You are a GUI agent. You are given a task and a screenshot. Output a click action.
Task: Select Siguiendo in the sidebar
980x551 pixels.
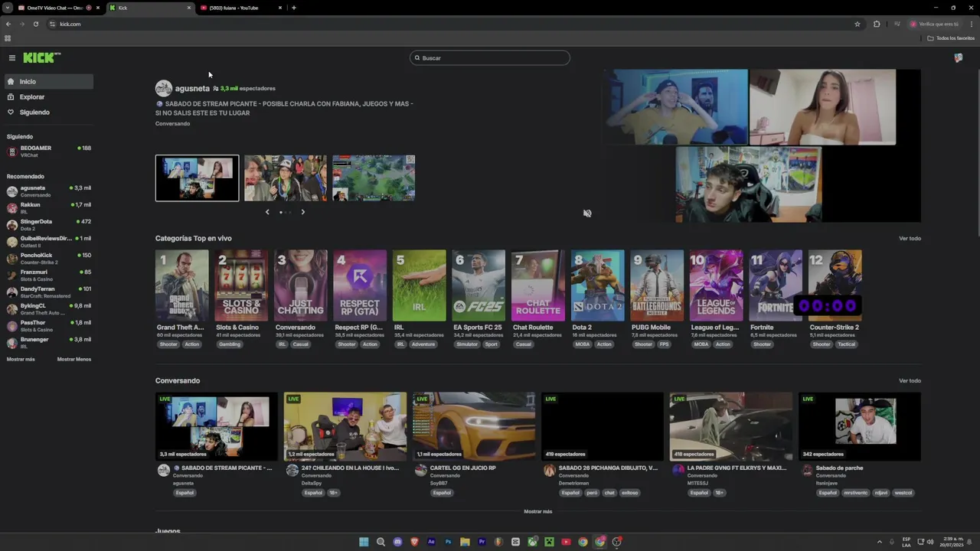click(x=49, y=112)
